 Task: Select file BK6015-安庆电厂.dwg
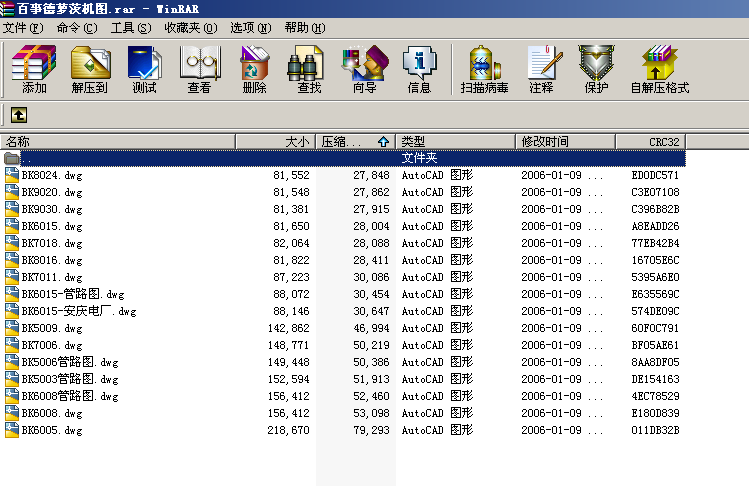pos(79,311)
